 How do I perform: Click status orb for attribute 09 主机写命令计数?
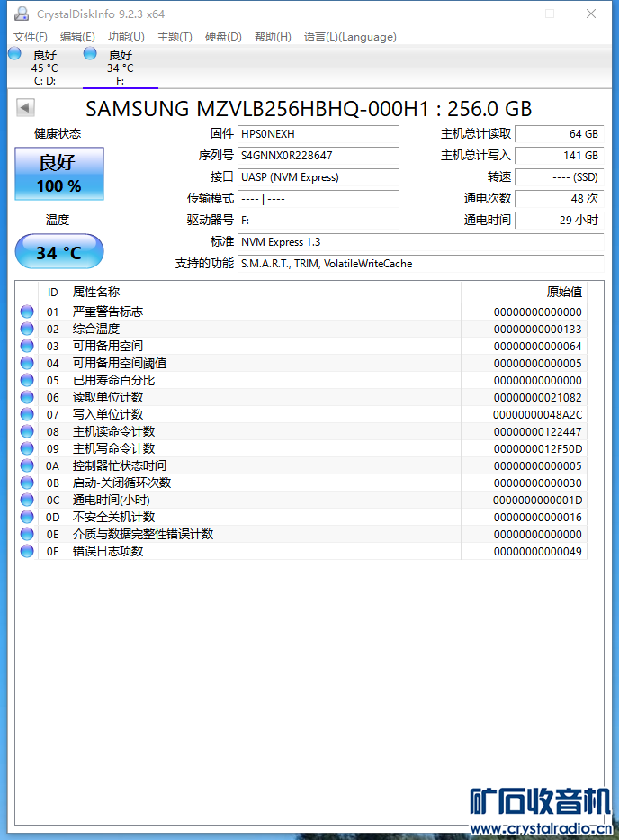27,448
